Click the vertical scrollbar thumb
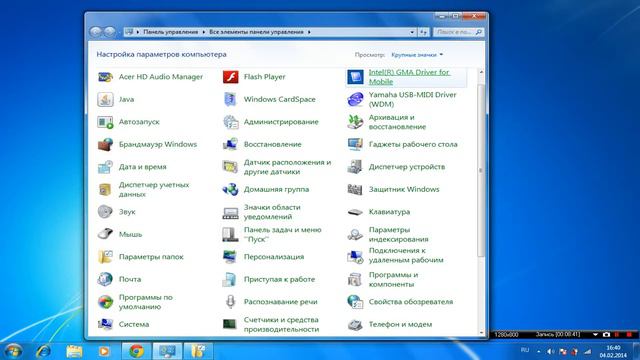The width and height of the screenshot is (640, 360). 481,171
